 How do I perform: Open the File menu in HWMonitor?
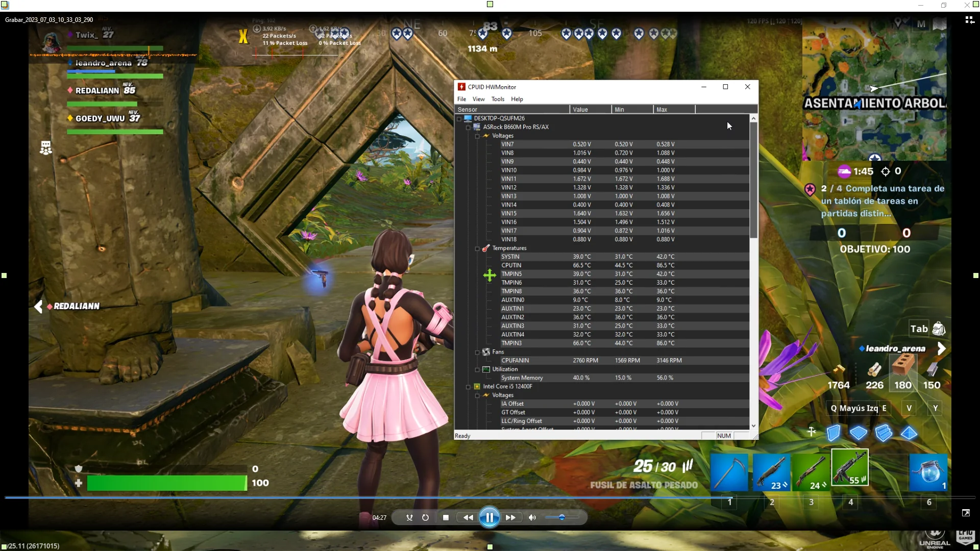pos(461,99)
